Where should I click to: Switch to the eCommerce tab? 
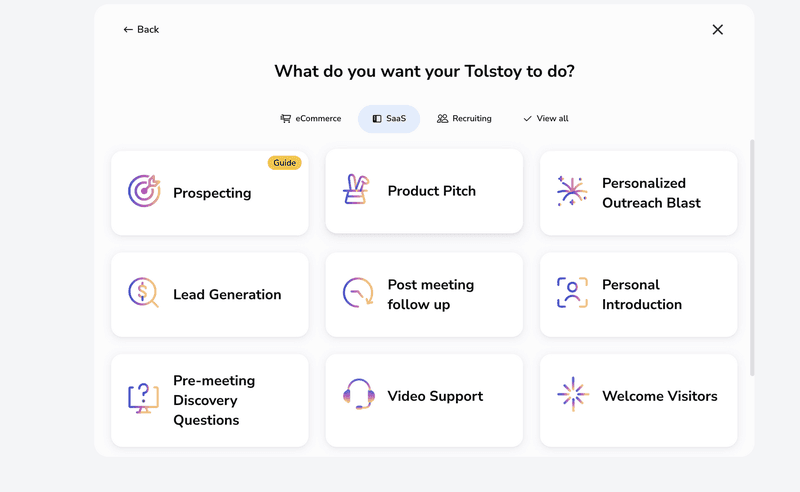[311, 119]
